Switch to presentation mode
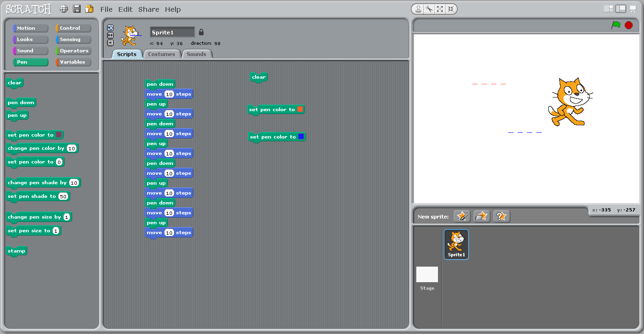This screenshot has height=334, width=644. [633, 9]
